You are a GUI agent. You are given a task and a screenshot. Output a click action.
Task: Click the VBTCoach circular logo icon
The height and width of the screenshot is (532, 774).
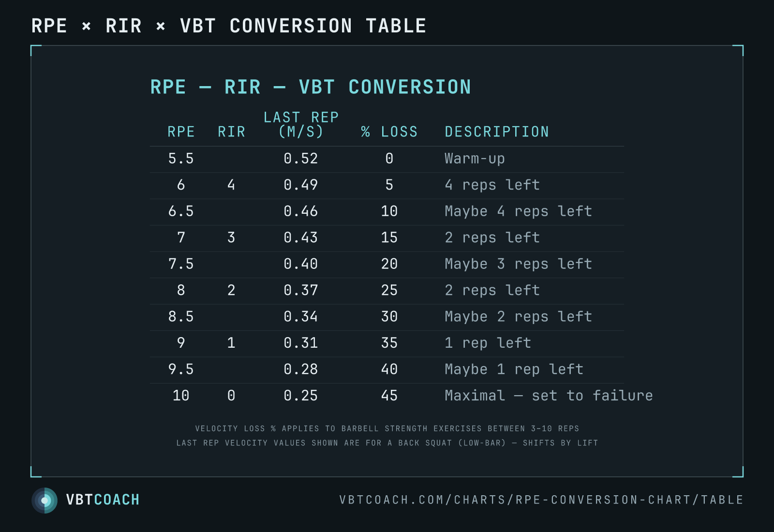point(45,501)
